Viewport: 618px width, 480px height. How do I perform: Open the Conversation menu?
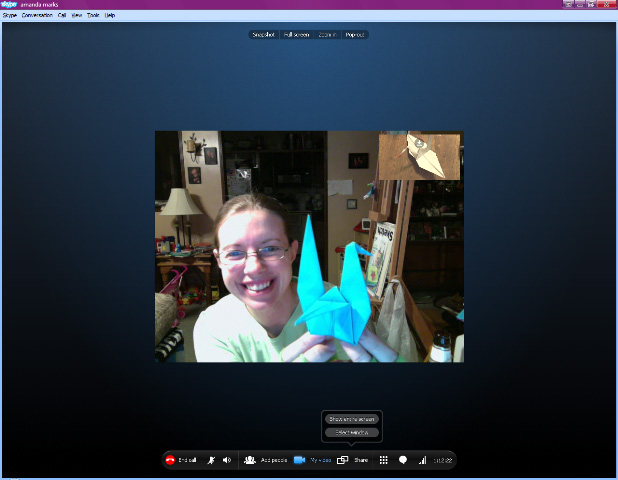37,15
